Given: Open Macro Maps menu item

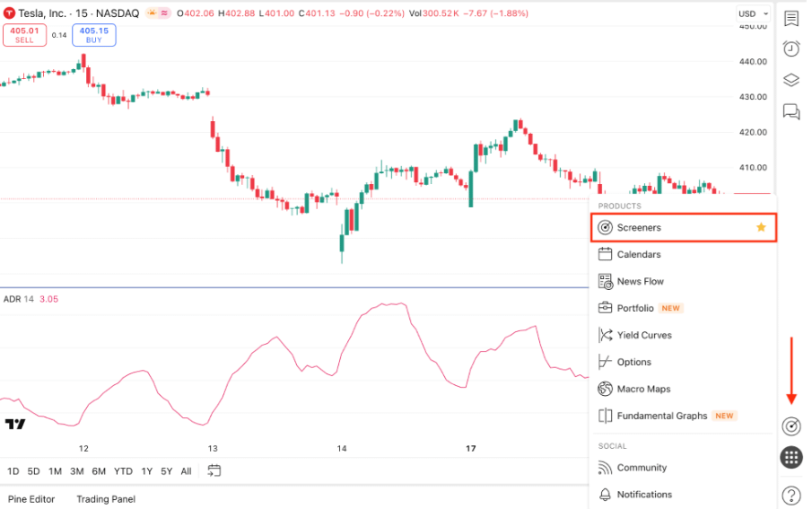Looking at the screenshot, I should pyautogui.click(x=683, y=390).
